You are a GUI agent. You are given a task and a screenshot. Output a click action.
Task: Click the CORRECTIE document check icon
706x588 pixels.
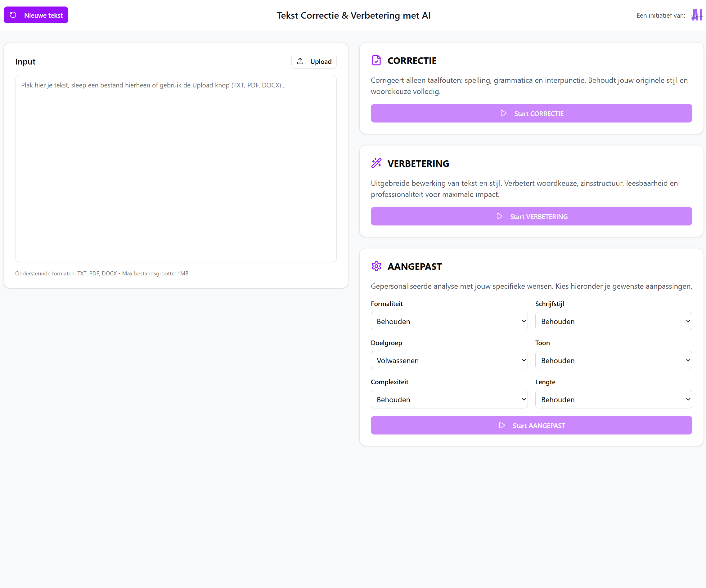[376, 60]
